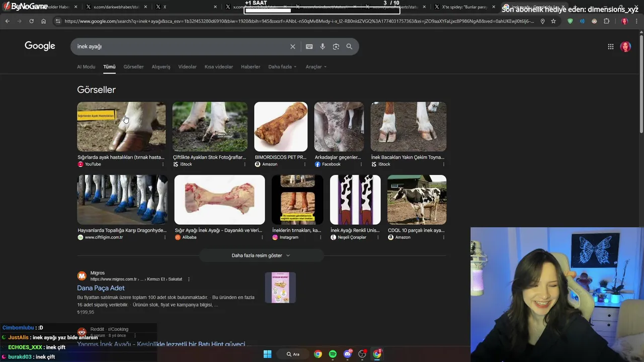Open the Google account avatar
This screenshot has height=362, width=644.
[625, 47]
